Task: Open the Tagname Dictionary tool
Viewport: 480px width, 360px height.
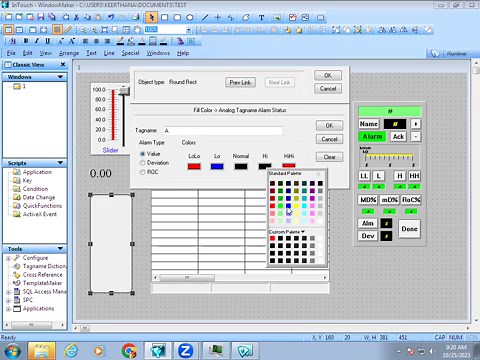Action: click(44, 266)
